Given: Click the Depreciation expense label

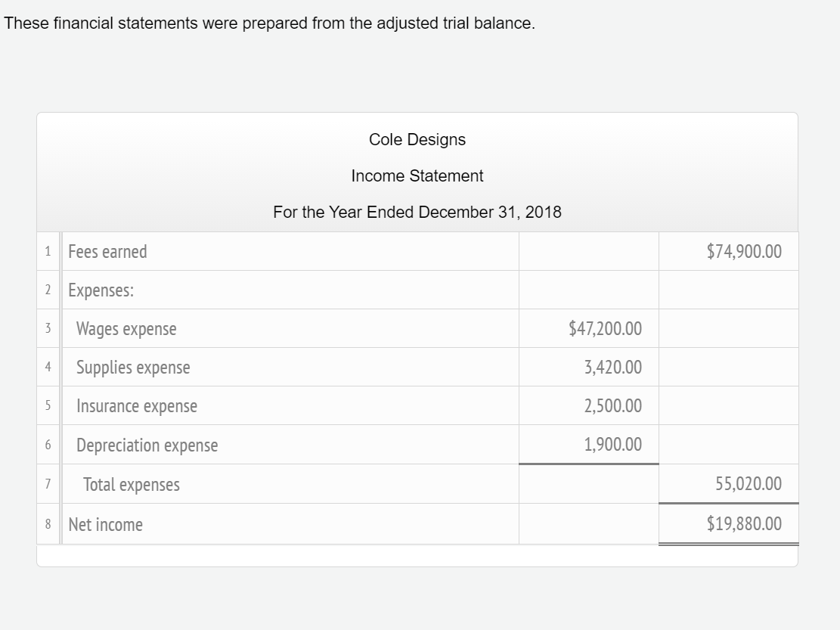Looking at the screenshot, I should click(147, 445).
